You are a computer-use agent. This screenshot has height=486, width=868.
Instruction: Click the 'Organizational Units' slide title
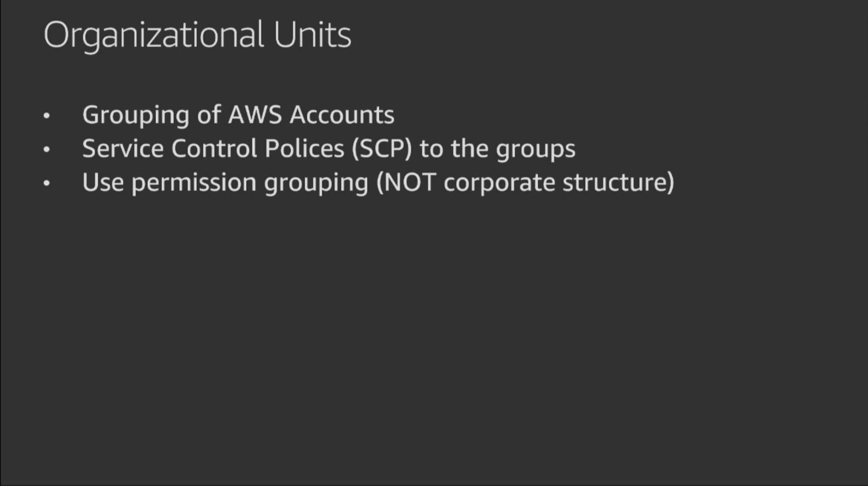197,36
